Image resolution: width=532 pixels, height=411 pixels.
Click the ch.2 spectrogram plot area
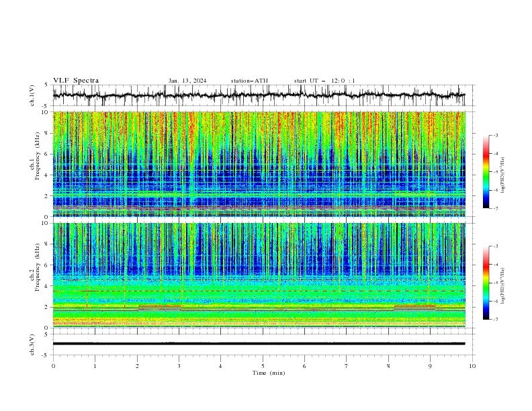point(259,275)
